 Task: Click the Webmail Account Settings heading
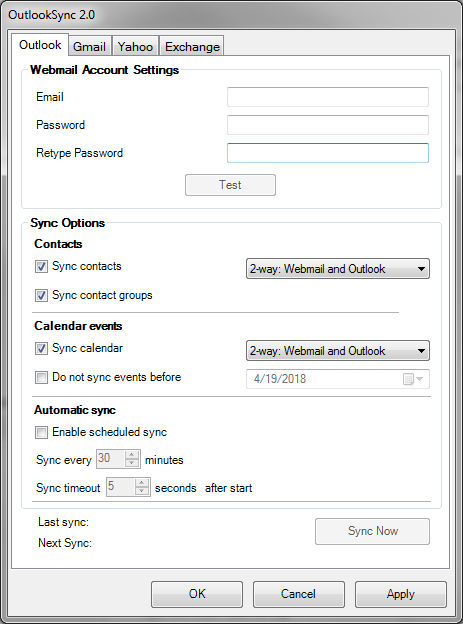pos(105,70)
